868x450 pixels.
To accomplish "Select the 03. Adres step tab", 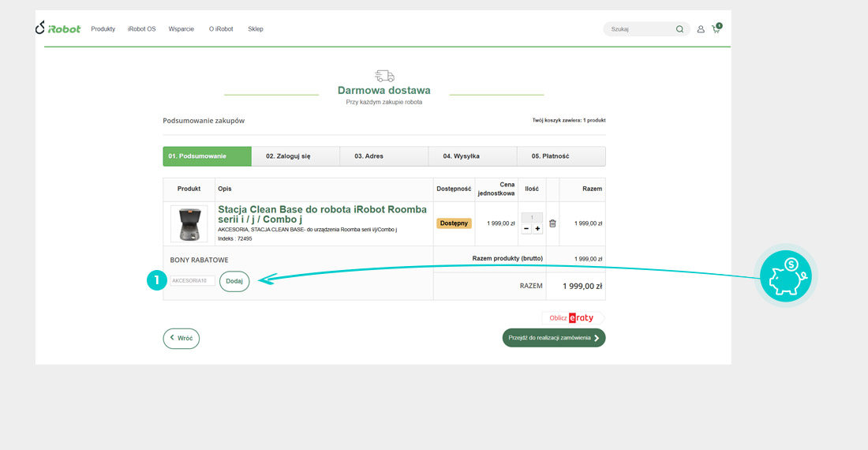I will (x=384, y=156).
